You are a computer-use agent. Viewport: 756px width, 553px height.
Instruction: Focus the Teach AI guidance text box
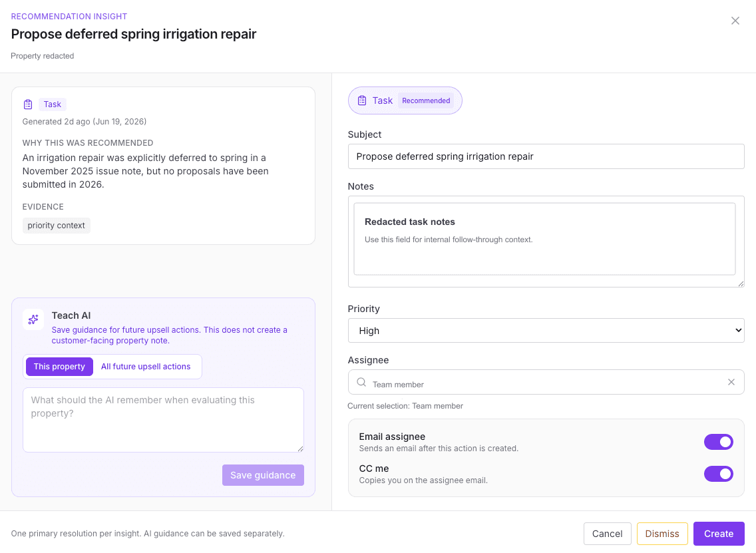click(163, 420)
